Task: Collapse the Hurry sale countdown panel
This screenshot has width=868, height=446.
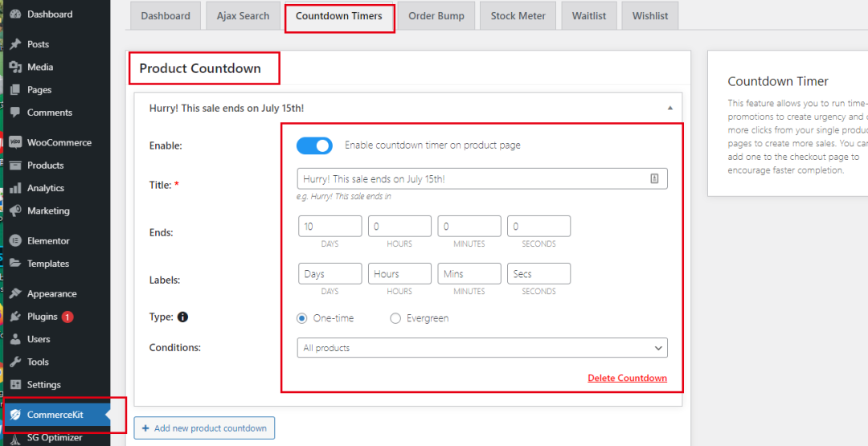Action: pos(670,108)
